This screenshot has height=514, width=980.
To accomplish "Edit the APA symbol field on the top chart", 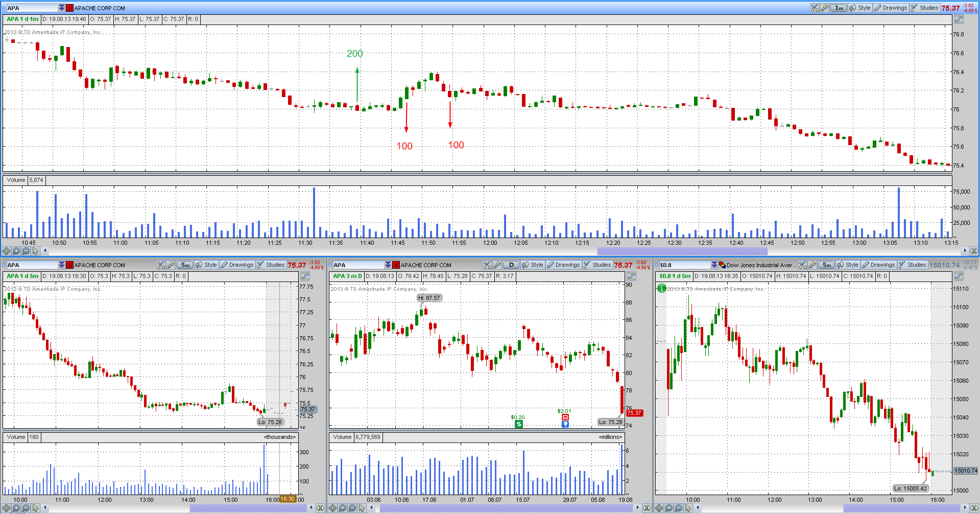I will pos(33,8).
